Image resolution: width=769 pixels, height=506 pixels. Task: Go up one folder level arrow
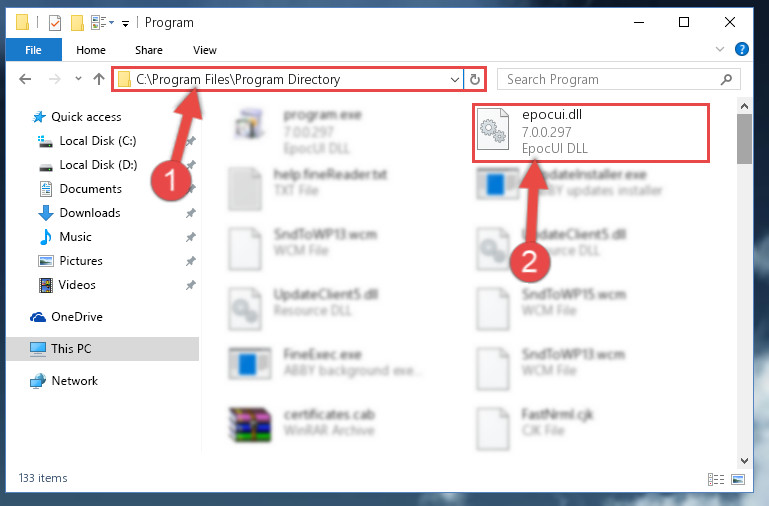coord(99,79)
